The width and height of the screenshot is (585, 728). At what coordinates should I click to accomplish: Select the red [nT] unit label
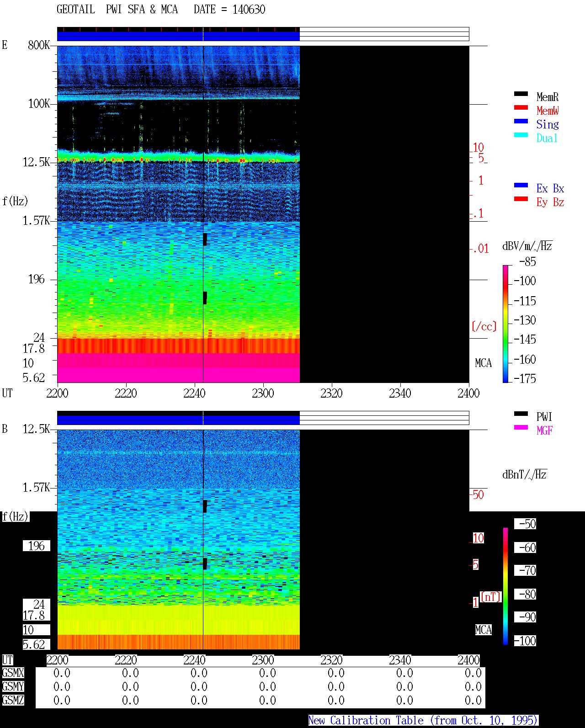click(491, 597)
